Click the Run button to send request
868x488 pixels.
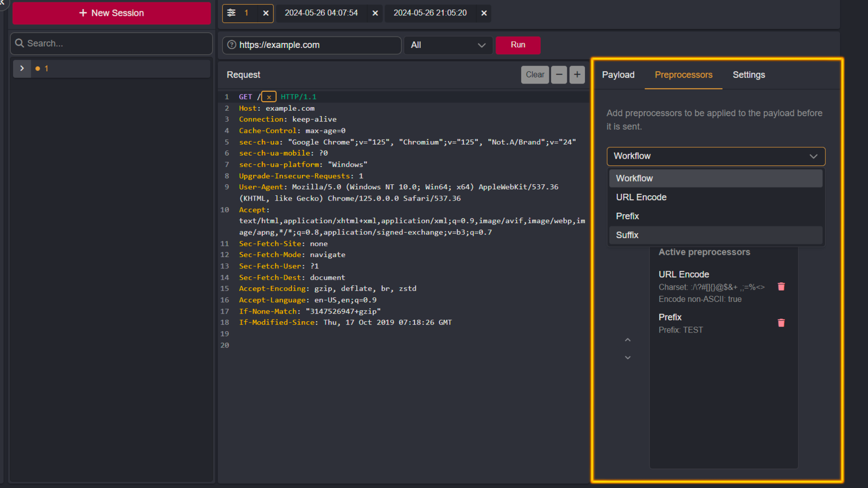pos(518,45)
